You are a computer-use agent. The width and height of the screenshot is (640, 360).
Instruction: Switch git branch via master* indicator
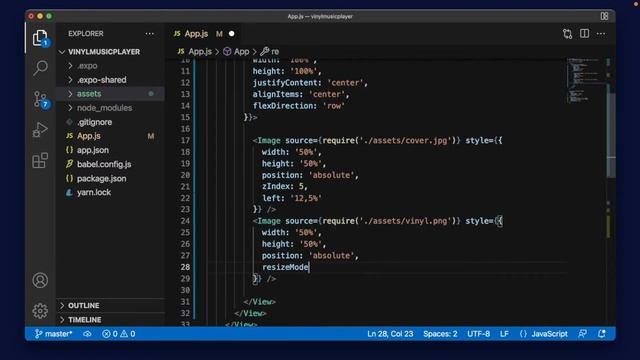pos(53,334)
